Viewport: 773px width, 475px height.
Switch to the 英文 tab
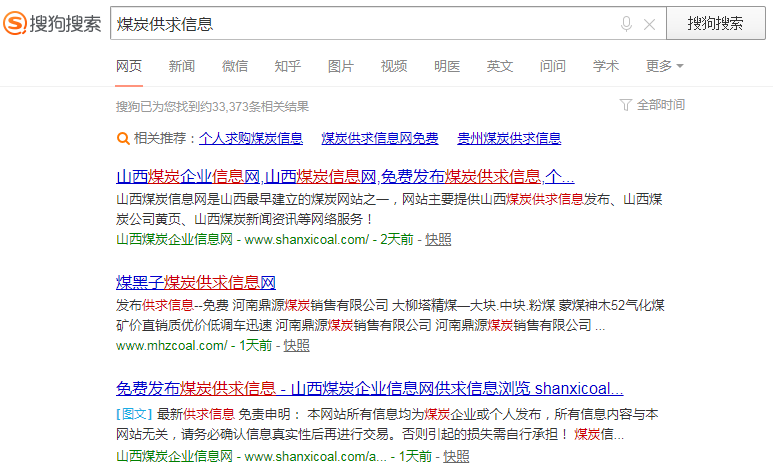click(499, 66)
